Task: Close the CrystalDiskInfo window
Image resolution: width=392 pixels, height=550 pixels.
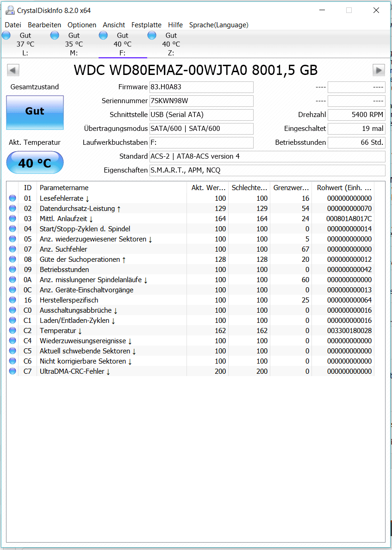Action: [x=376, y=10]
